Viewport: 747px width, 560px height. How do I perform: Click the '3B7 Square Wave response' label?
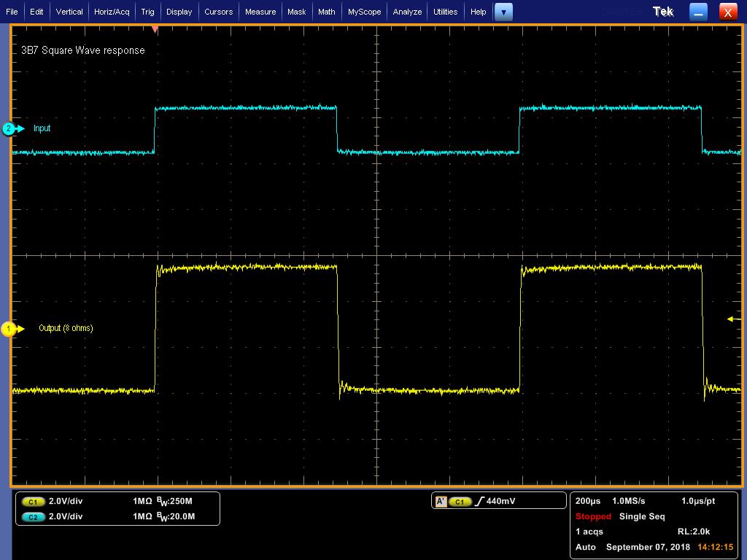tap(83, 50)
